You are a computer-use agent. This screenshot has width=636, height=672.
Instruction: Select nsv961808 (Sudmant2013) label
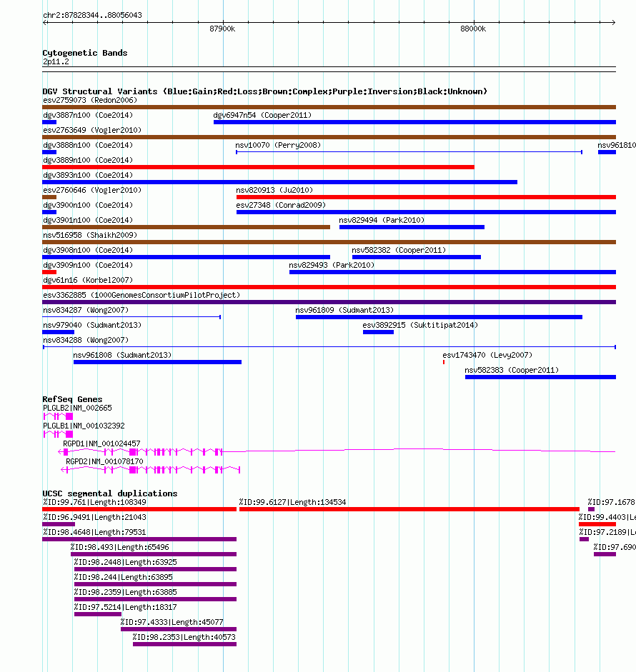(x=122, y=356)
